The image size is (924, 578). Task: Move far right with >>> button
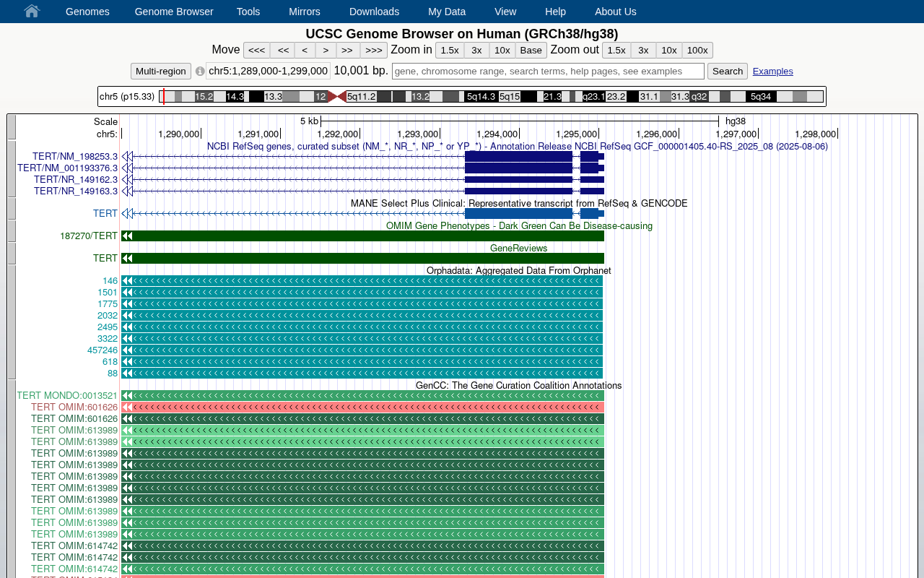[x=374, y=50]
